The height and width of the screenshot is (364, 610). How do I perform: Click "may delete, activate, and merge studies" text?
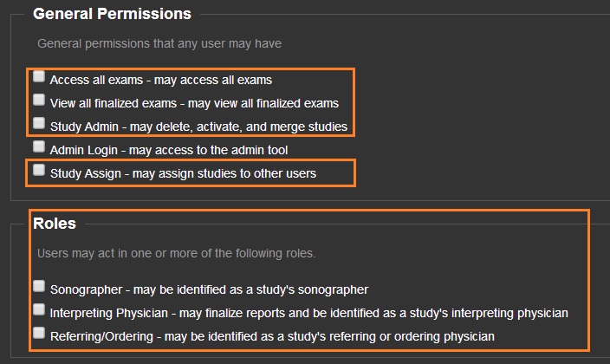pyautogui.click(x=239, y=127)
